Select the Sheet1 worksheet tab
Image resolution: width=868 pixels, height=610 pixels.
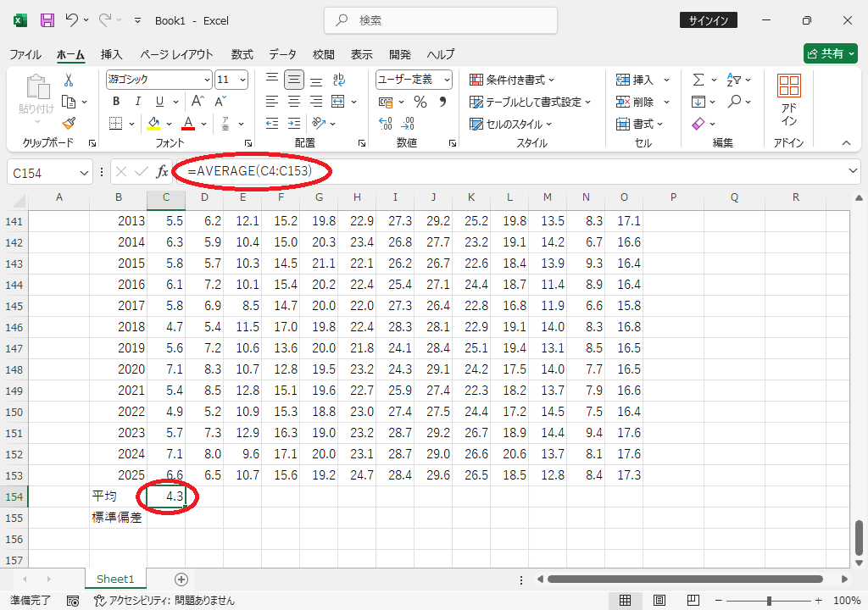coord(115,579)
